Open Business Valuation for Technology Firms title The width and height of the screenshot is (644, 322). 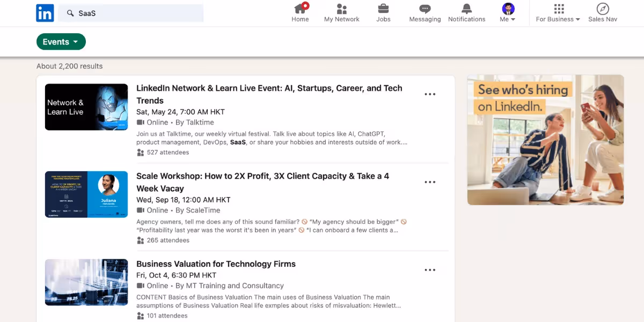click(216, 264)
